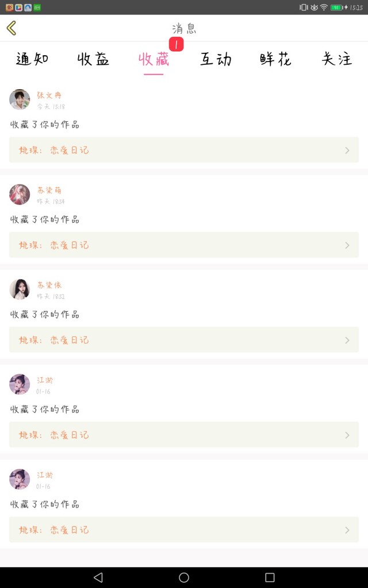This screenshot has width=368, height=588.
Task: Switch to 关注 tab
Action: [x=337, y=59]
